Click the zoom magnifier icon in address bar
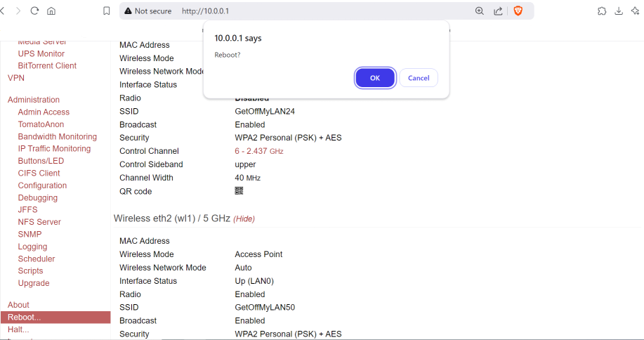Screen dimensions: 644x340 point(480,11)
